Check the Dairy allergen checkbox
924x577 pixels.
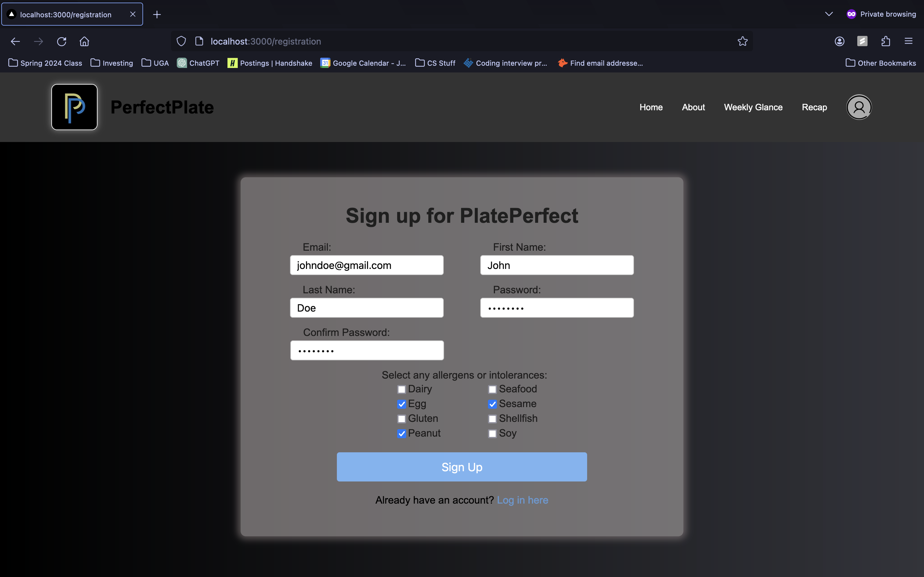tap(401, 389)
